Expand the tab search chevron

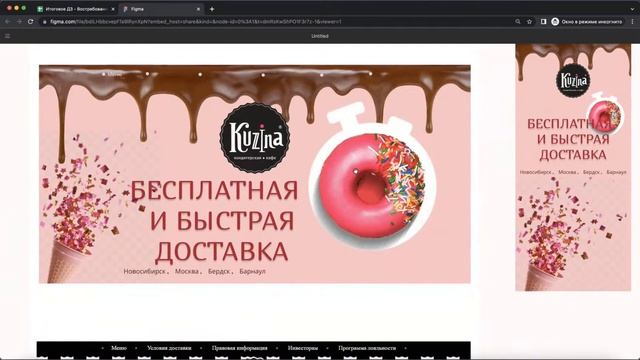click(x=632, y=9)
